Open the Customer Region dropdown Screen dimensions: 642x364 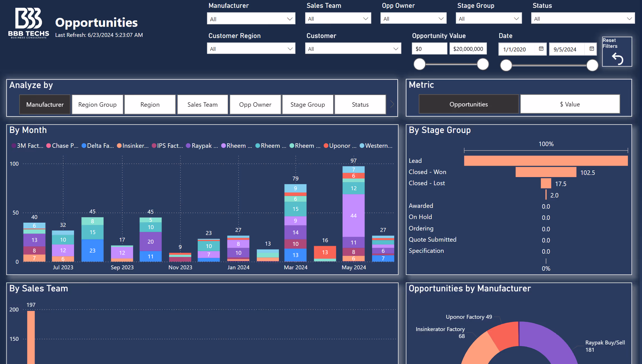point(251,49)
